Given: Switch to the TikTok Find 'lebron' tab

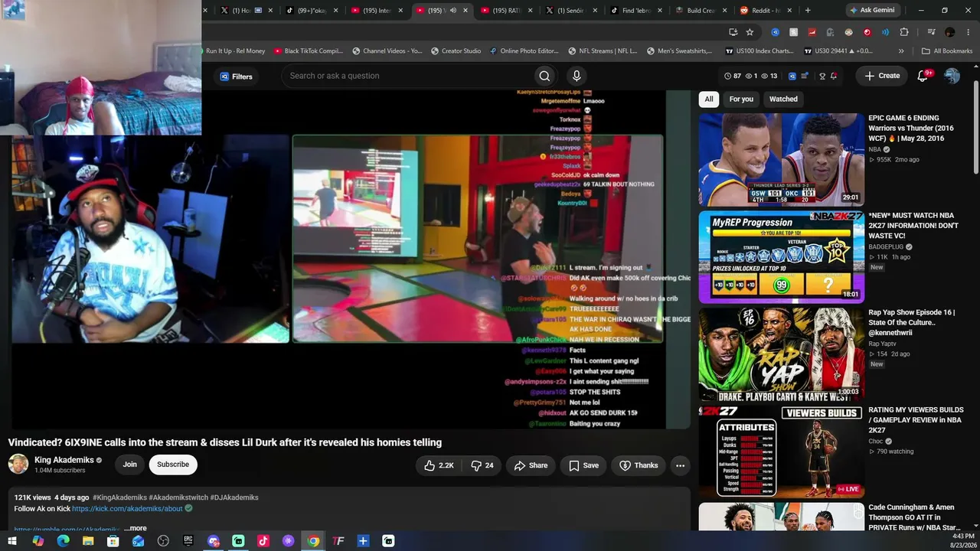Looking at the screenshot, I should pos(635,11).
